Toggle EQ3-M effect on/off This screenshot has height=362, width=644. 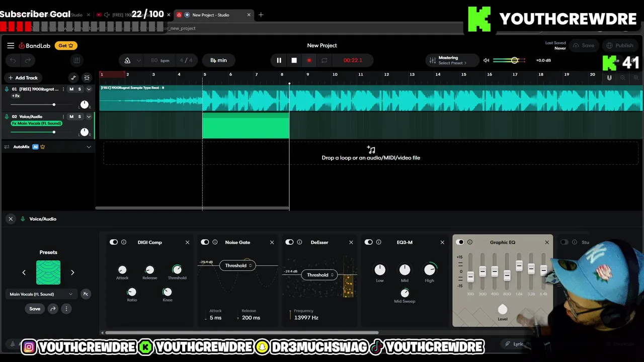369,242
